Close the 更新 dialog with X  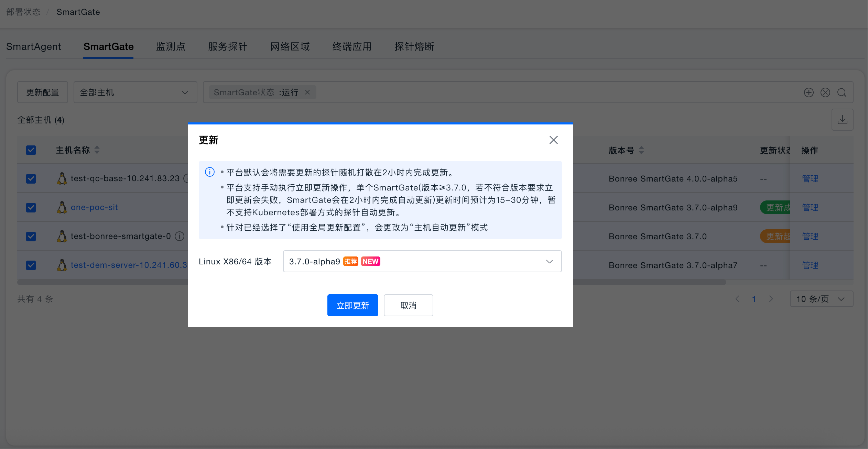click(553, 140)
